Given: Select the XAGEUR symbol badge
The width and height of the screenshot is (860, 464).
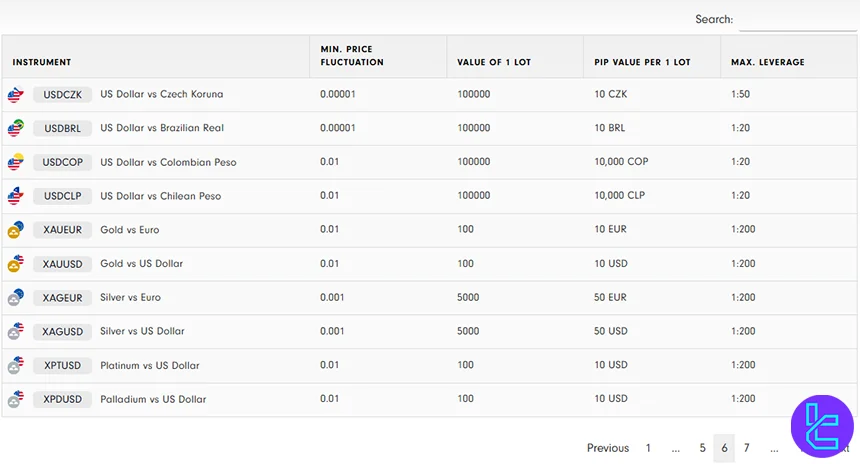Looking at the screenshot, I should tap(63, 298).
